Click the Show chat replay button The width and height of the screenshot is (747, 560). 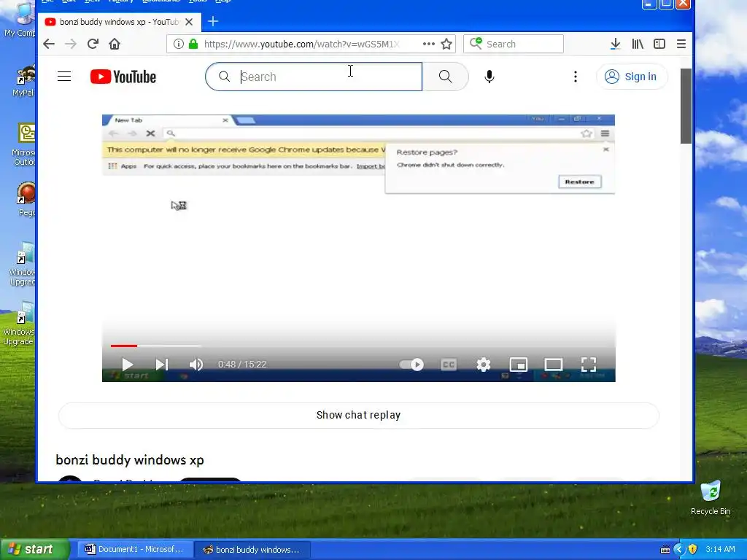(x=359, y=415)
